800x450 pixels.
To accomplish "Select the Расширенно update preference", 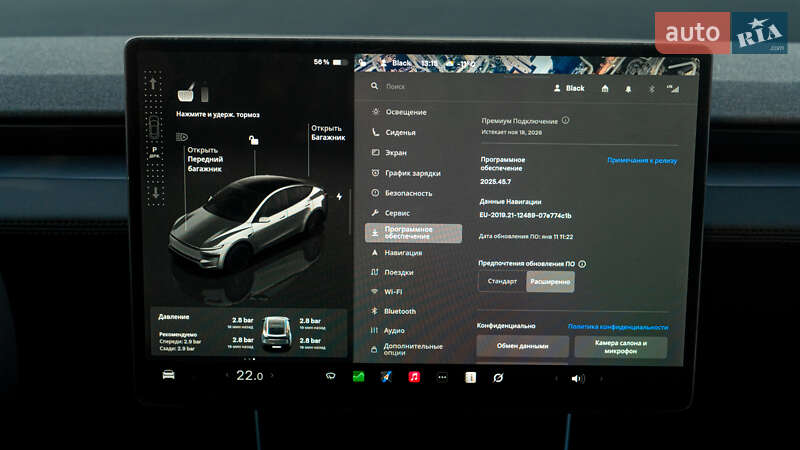I will tap(550, 282).
